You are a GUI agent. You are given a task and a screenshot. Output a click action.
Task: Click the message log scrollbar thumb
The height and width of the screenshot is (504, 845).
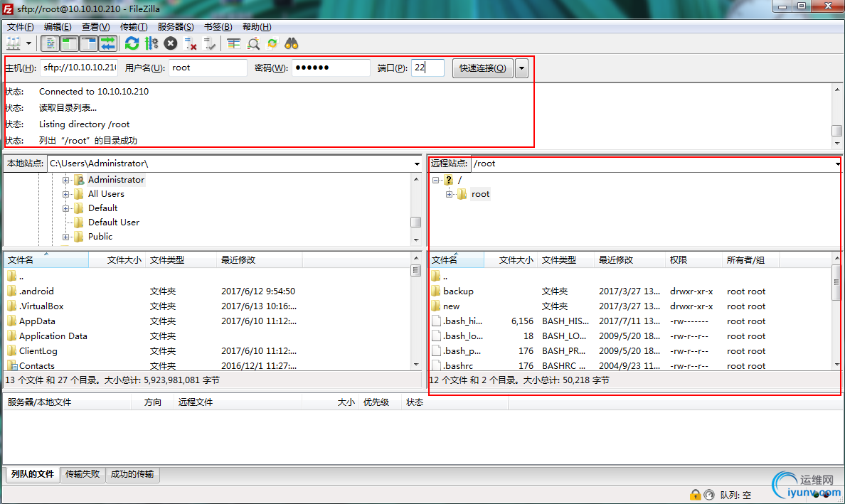click(x=836, y=131)
